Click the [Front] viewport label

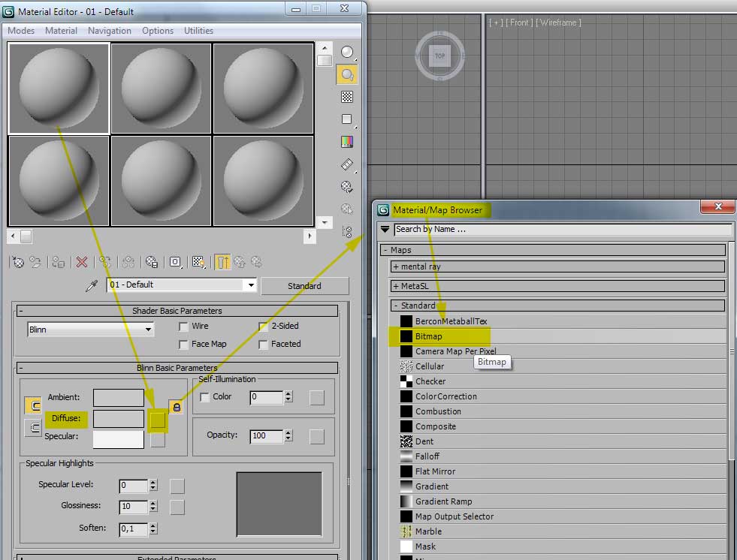[x=519, y=23]
